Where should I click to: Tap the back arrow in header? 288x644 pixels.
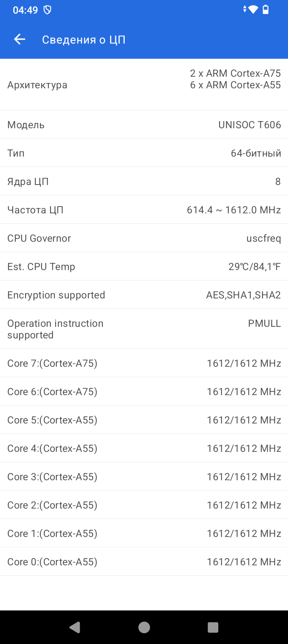[x=20, y=39]
